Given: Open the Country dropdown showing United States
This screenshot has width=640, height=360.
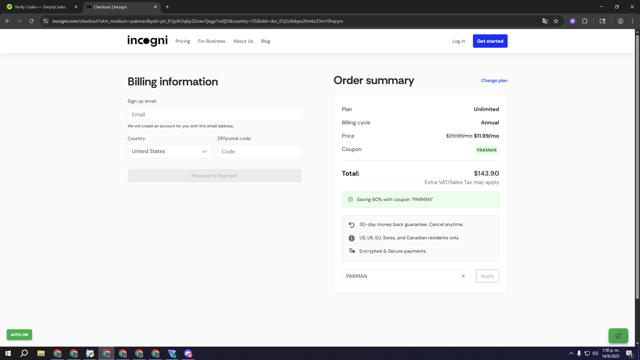Looking at the screenshot, I should [169, 151].
